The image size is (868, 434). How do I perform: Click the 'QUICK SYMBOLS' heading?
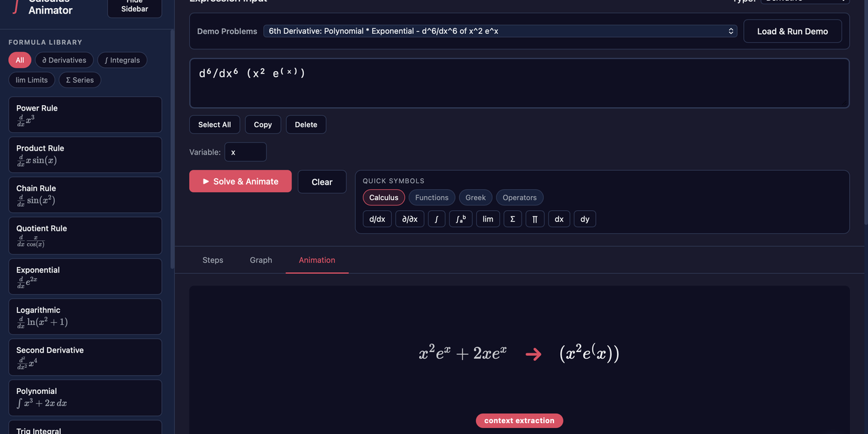coord(393,181)
